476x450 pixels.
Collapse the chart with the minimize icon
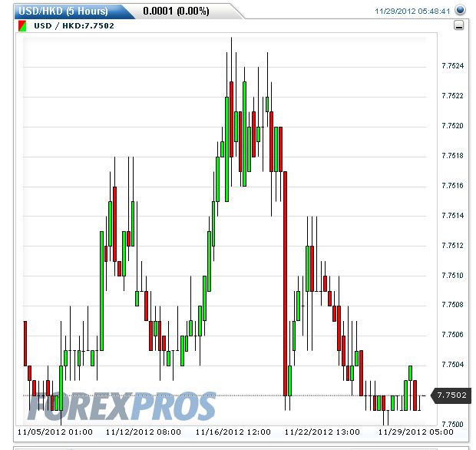[x=458, y=25]
